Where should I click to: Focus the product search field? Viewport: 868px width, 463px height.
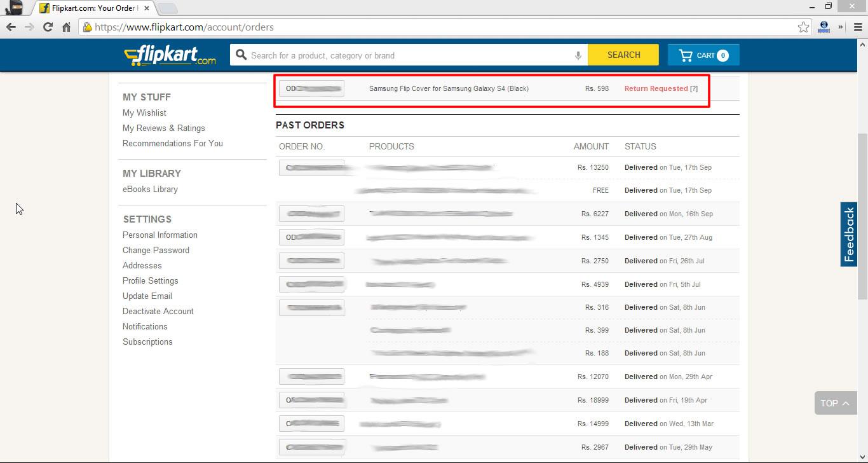click(410, 55)
